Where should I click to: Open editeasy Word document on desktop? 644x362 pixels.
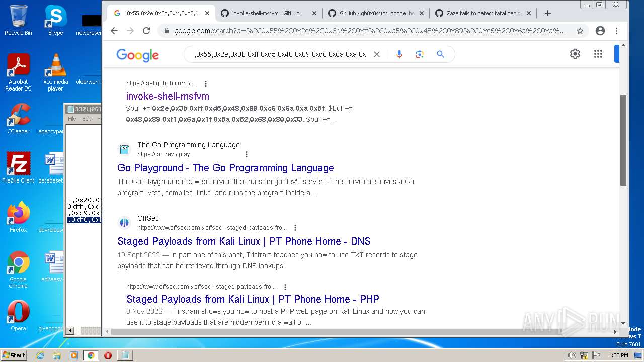pyautogui.click(x=52, y=266)
